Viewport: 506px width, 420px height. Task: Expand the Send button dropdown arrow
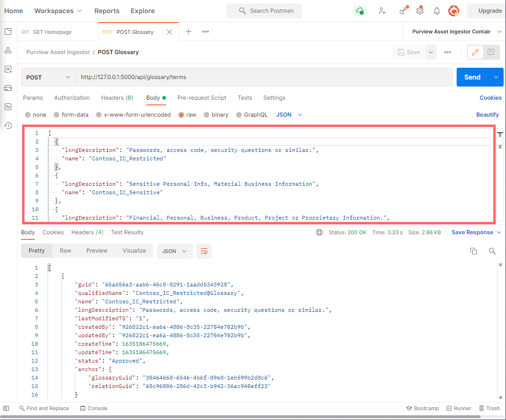(x=496, y=77)
